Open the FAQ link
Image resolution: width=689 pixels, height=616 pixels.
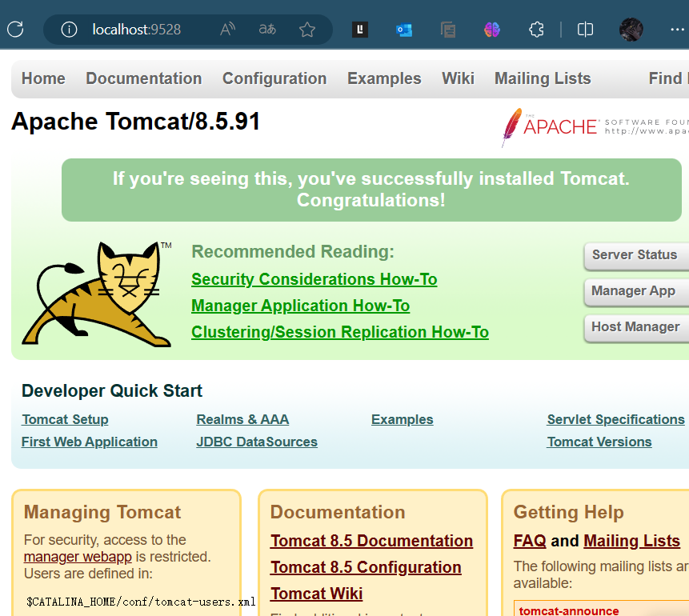coord(530,541)
